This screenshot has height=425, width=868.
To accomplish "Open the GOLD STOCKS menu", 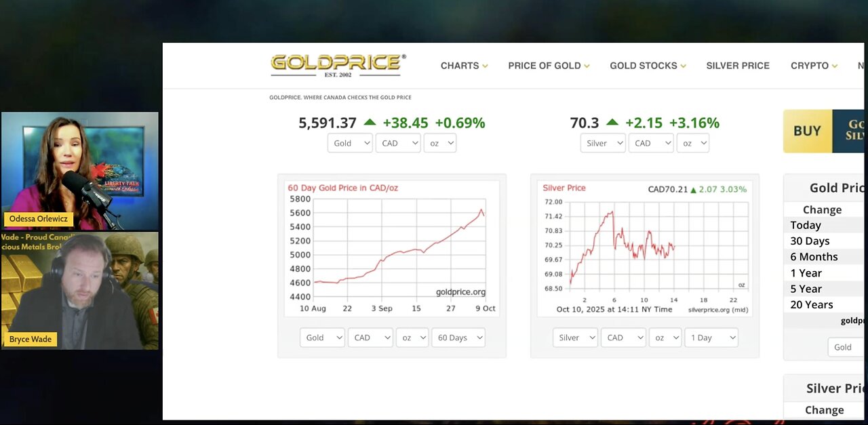I will pos(648,66).
